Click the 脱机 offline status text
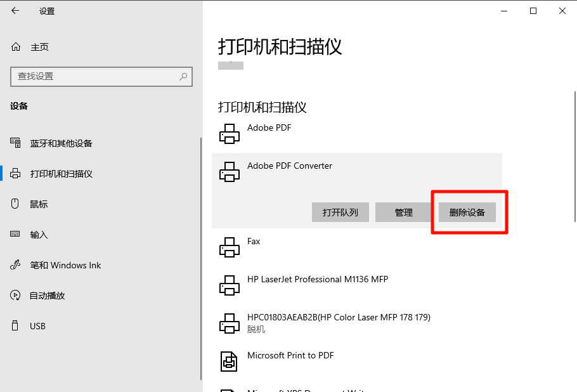This screenshot has width=577, height=392. click(256, 329)
